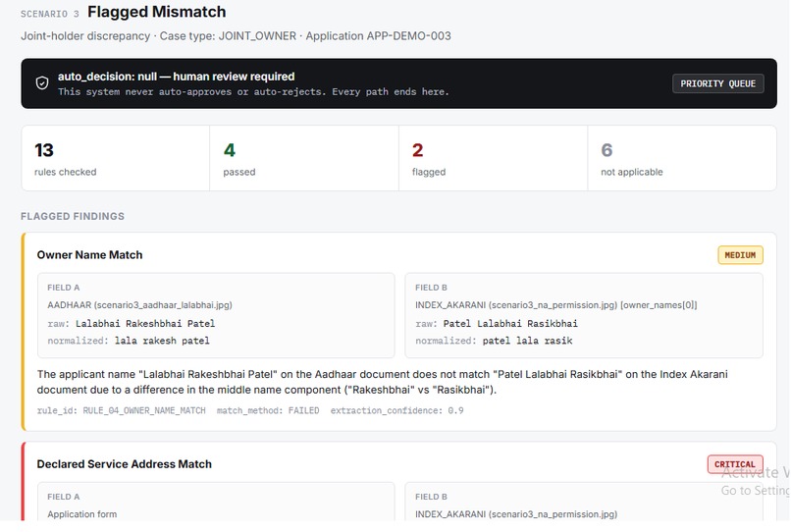Click INDEX_AKARANI owner_names[0] source in Owner Name Match

point(555,305)
